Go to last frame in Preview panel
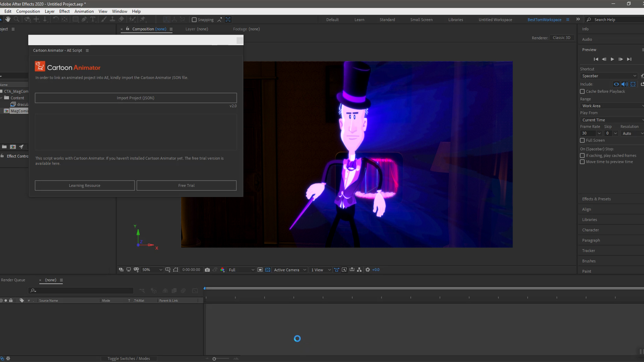 pyautogui.click(x=629, y=59)
